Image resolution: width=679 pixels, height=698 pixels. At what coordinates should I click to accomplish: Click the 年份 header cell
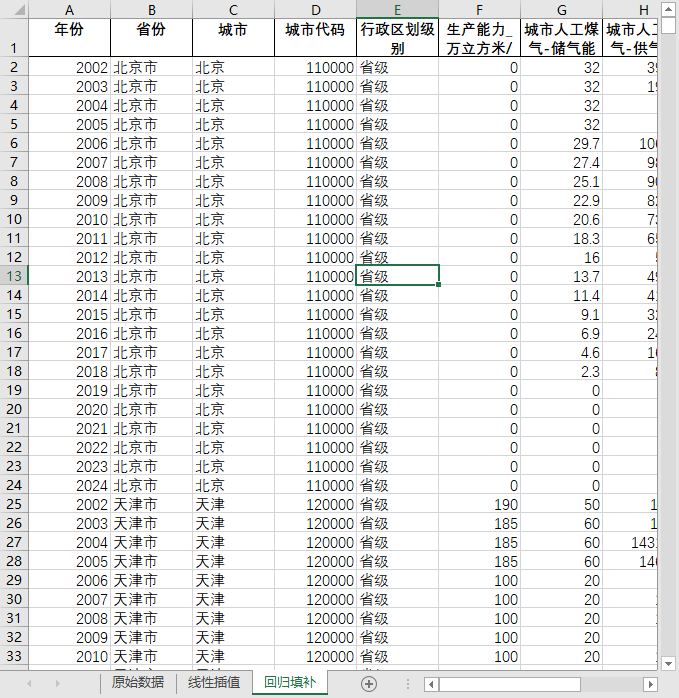69,37
